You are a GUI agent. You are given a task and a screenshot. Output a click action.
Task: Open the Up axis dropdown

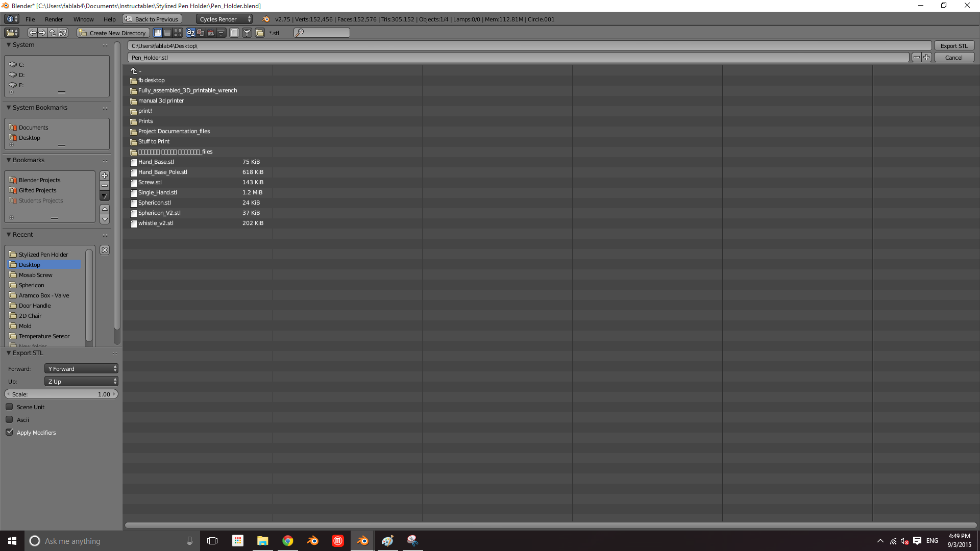(x=81, y=381)
